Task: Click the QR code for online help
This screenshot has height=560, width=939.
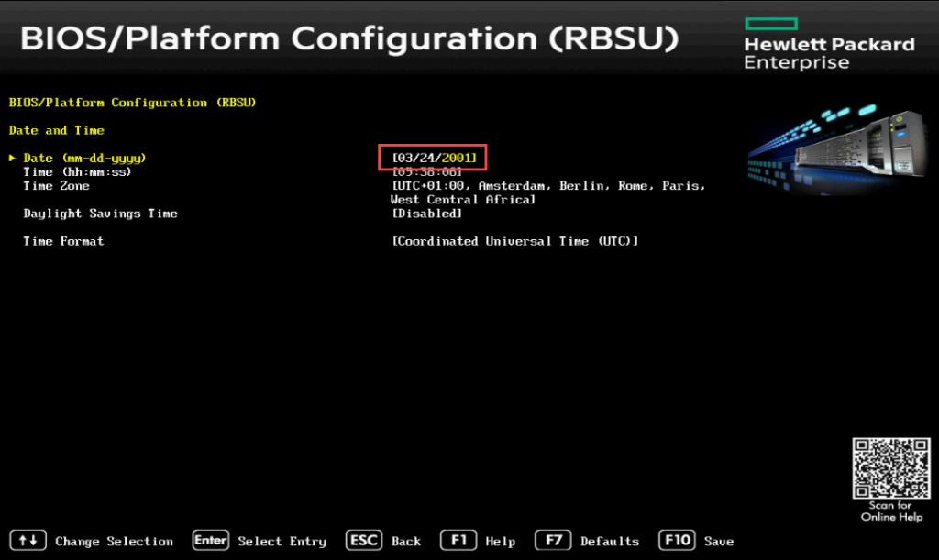Action: [x=891, y=468]
